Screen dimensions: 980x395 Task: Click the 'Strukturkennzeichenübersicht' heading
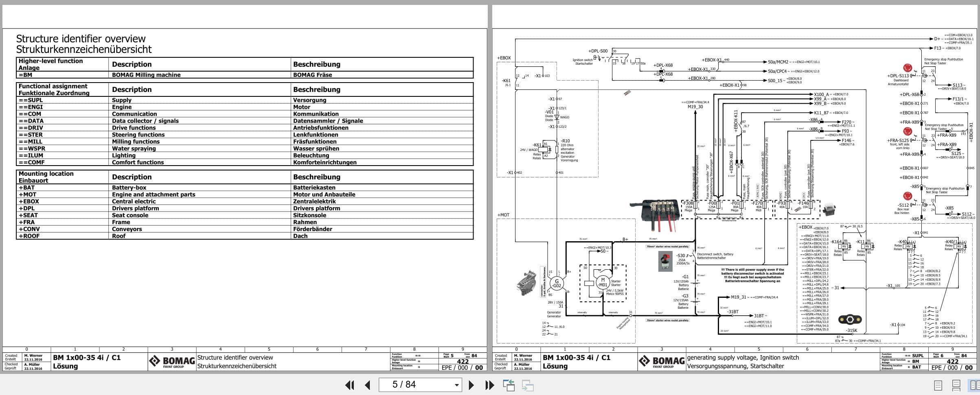pyautogui.click(x=84, y=49)
